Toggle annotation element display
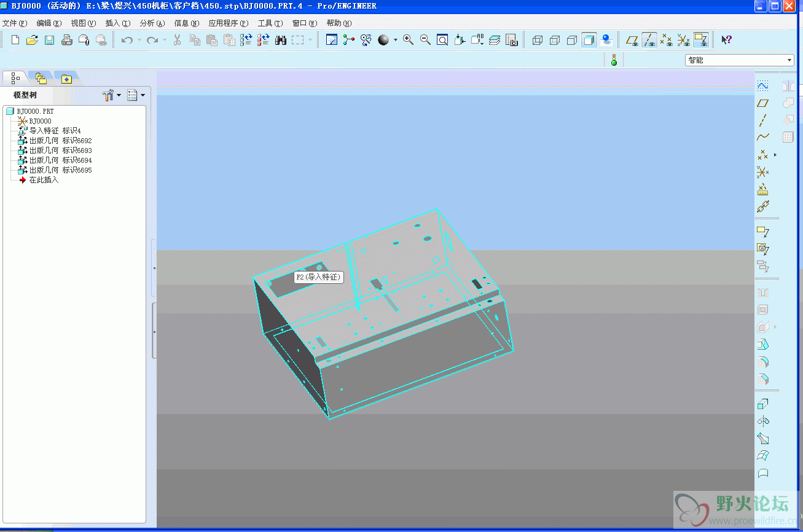This screenshot has width=803, height=532. click(x=701, y=40)
